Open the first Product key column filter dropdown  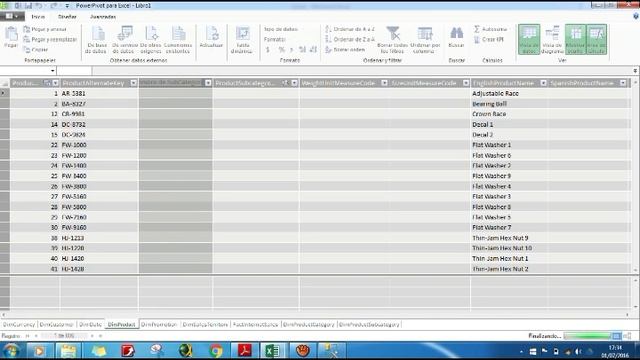tap(56, 83)
